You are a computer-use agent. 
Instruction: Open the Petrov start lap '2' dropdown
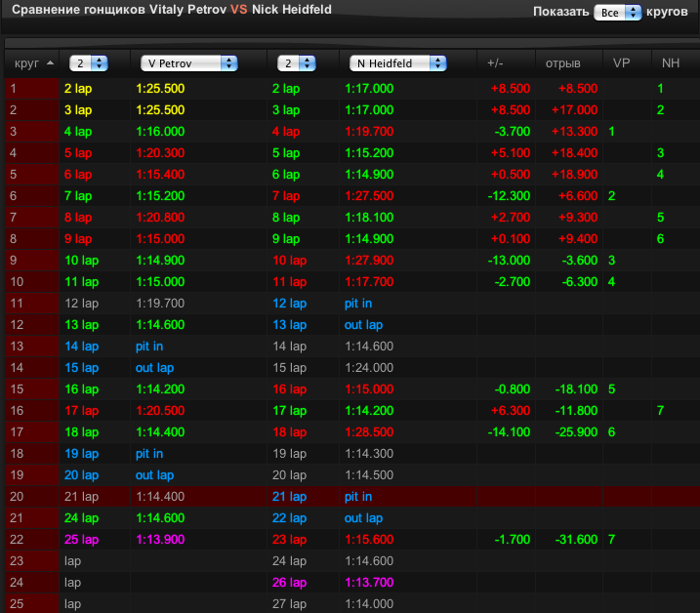(x=89, y=62)
